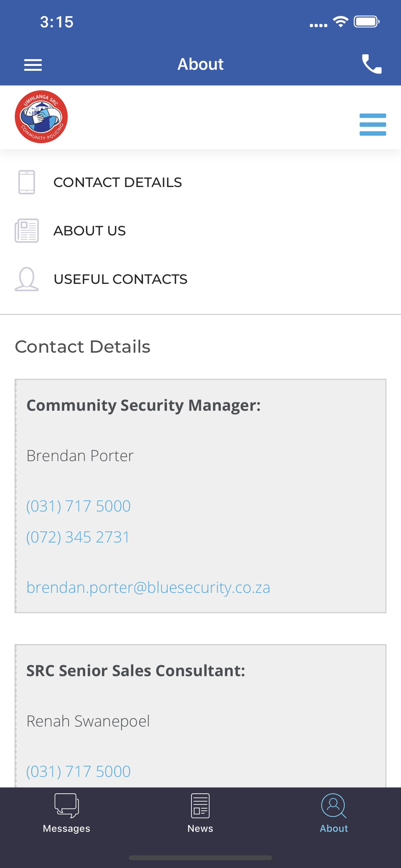This screenshot has width=401, height=868.
Task: Tap the person icon beside Useful Contacts
Action: tap(26, 279)
